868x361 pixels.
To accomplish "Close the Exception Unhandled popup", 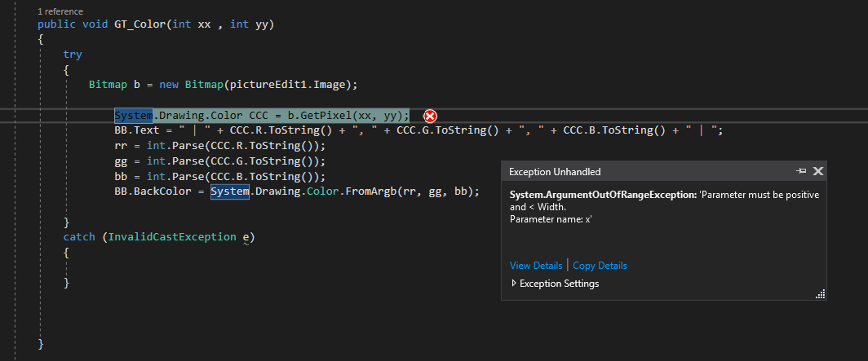I will [818, 171].
